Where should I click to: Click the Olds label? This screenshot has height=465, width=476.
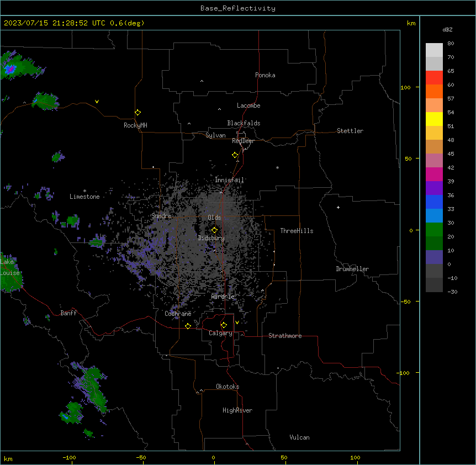[214, 218]
